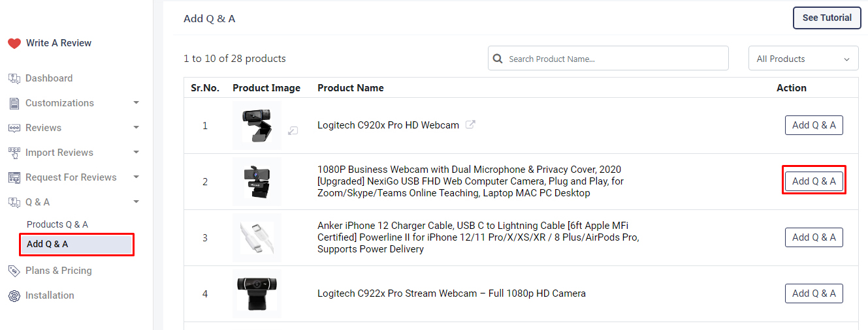The image size is (868, 330).
Task: Click the Installation gear icon
Action: (14, 295)
